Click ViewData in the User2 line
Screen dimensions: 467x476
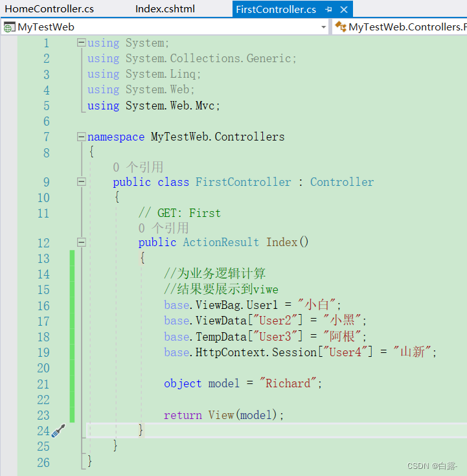pyautogui.click(x=221, y=321)
